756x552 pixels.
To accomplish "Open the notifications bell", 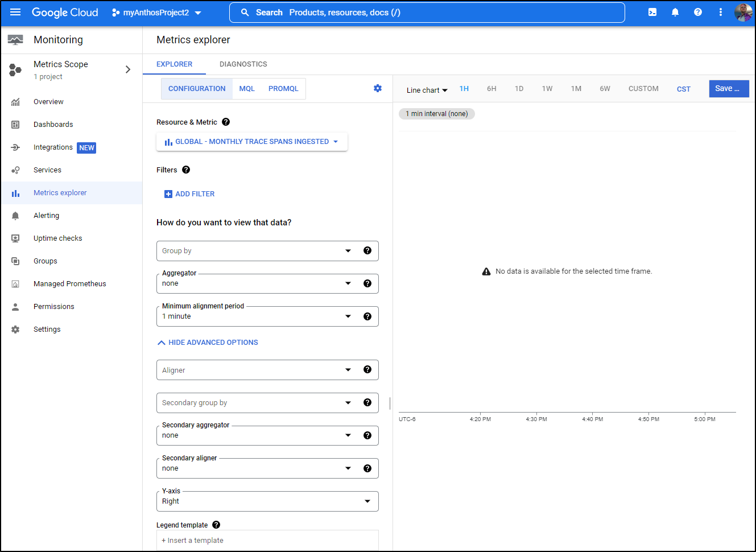I will pyautogui.click(x=675, y=12).
